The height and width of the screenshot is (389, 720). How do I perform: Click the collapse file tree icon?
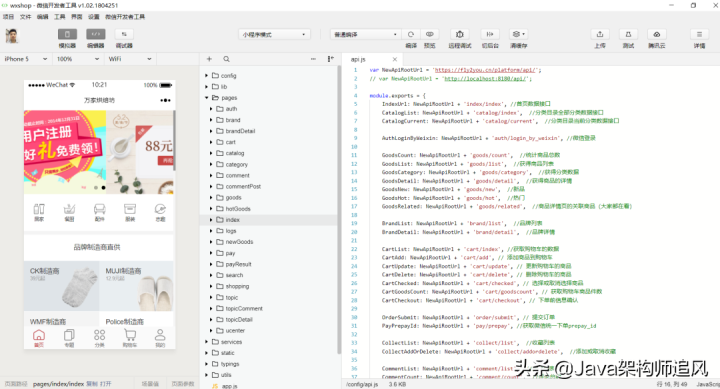coord(331,59)
